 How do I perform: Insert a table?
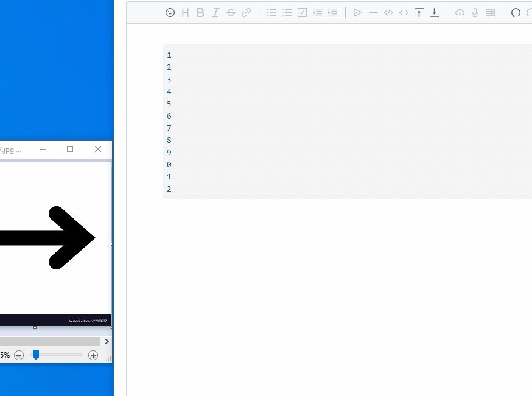pos(491,12)
